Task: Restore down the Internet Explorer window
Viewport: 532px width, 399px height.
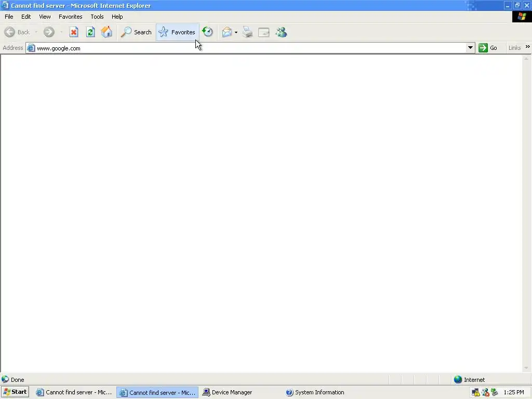Action: coord(517,5)
